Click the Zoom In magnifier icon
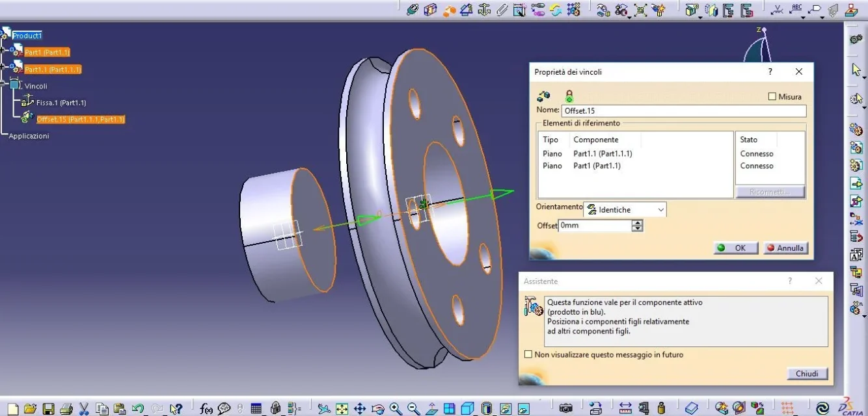868x416 pixels. point(396,408)
